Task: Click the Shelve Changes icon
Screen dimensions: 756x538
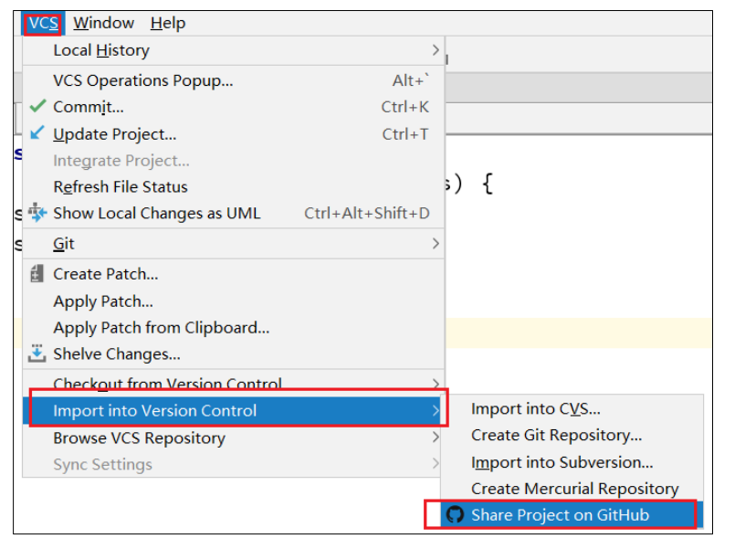Action: (x=37, y=353)
